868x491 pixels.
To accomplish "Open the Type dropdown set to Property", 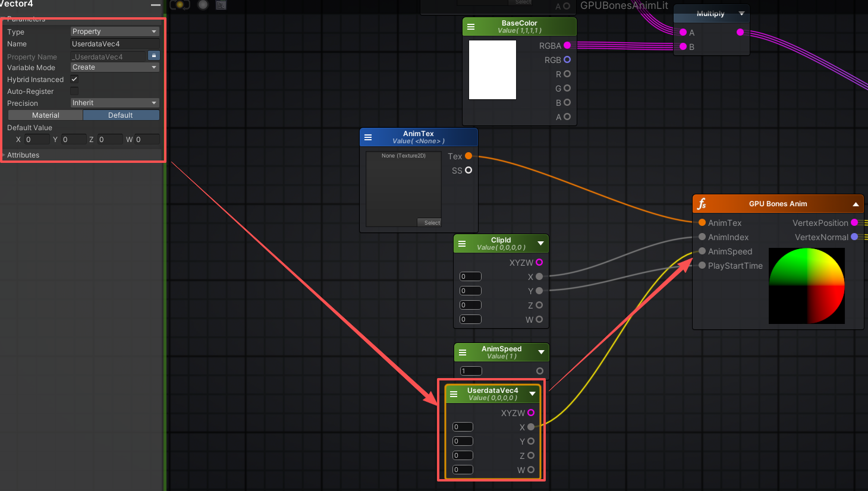I will click(115, 32).
